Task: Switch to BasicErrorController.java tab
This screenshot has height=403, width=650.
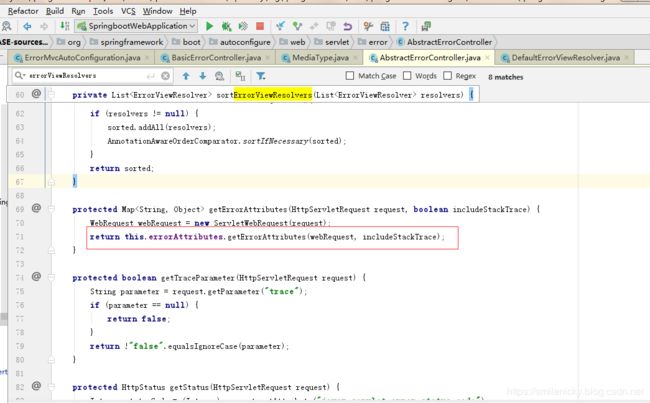Action: 216,58
